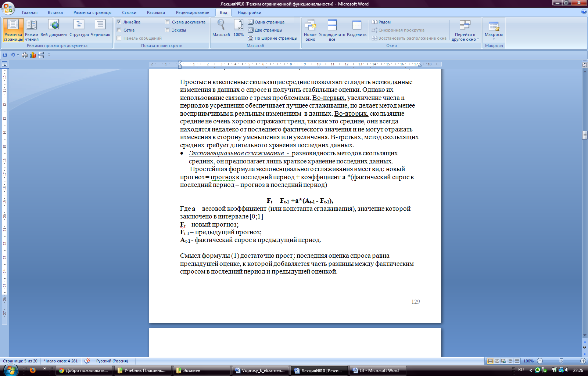This screenshot has width=588, height=376.
Task: Open the Review tab (Рецензирование)
Action: [193, 12]
